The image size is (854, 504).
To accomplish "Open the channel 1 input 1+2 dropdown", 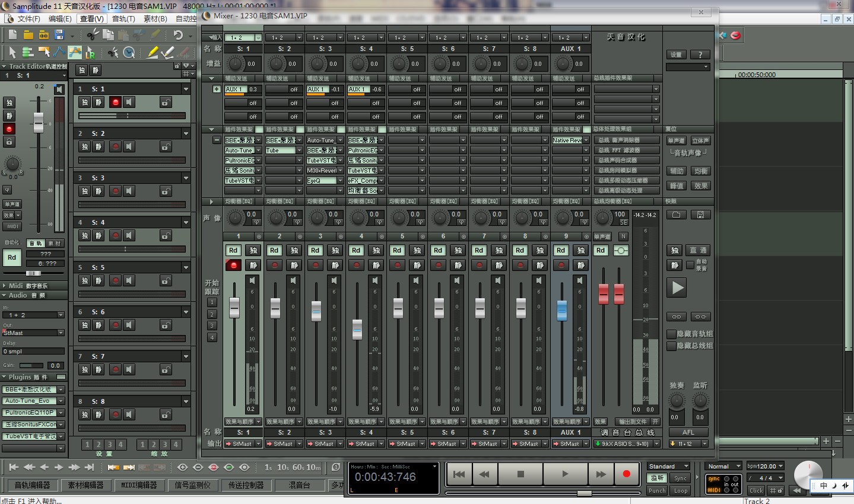I will coord(258,37).
